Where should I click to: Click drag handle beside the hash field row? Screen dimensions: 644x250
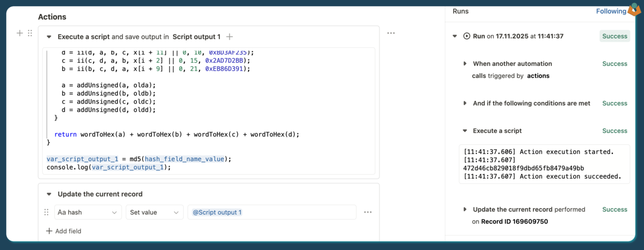[x=46, y=212]
